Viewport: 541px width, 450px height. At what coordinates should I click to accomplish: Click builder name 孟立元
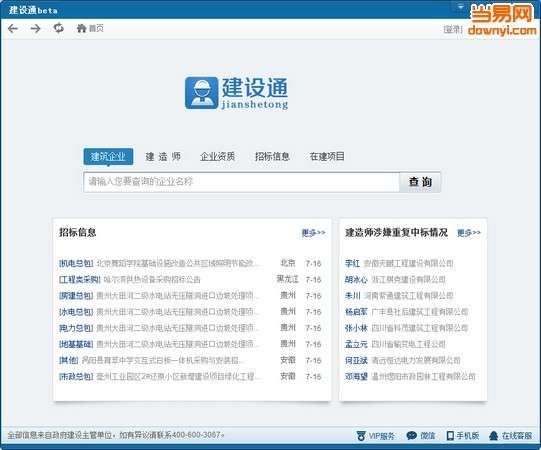356,344
